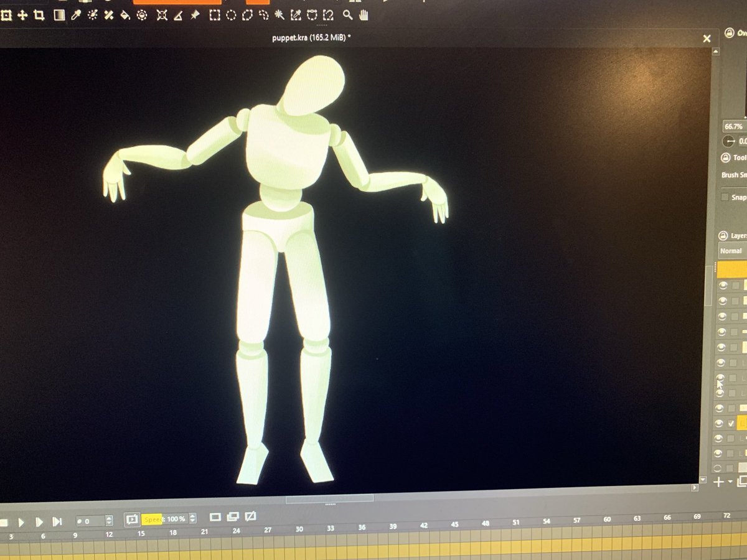
Task: Activate the Measure tool
Action: [179, 15]
